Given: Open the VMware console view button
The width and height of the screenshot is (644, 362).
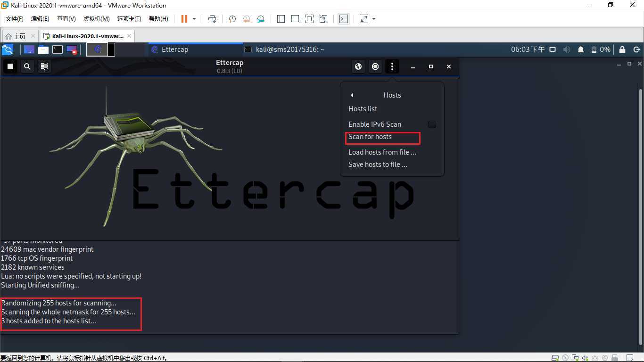Looking at the screenshot, I should (344, 19).
